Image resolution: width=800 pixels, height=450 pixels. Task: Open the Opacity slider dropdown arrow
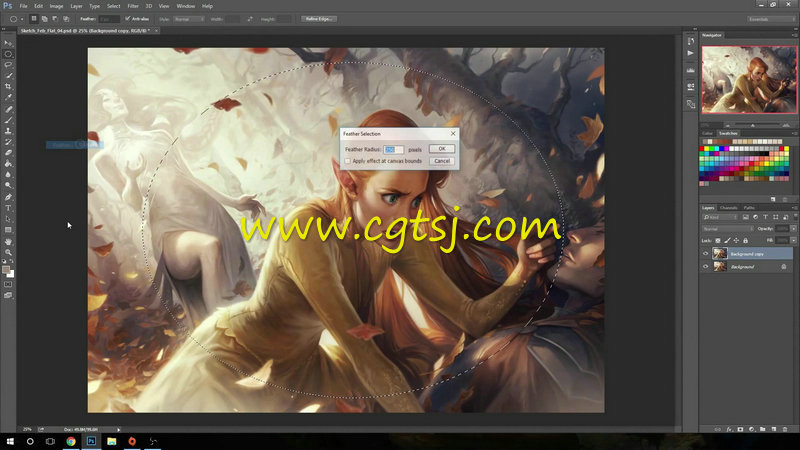click(x=794, y=229)
